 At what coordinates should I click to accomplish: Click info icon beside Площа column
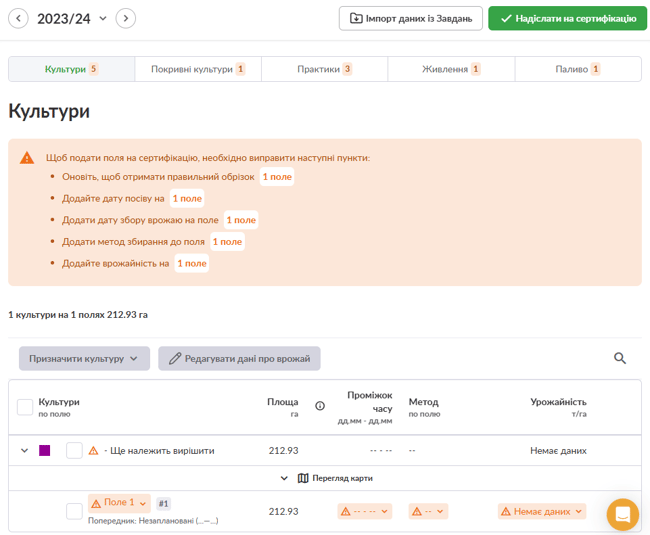pos(320,406)
